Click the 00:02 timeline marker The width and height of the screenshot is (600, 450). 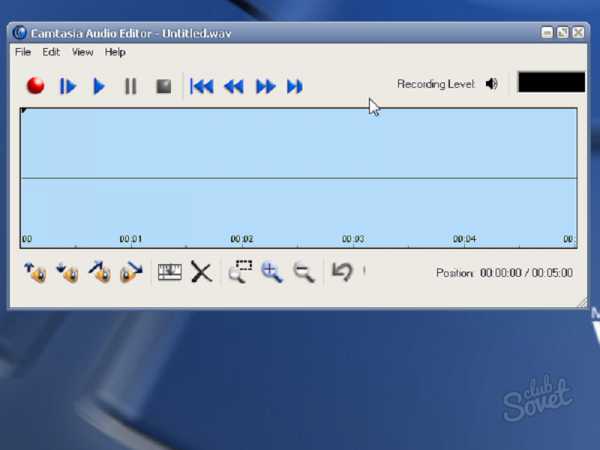pos(242,239)
